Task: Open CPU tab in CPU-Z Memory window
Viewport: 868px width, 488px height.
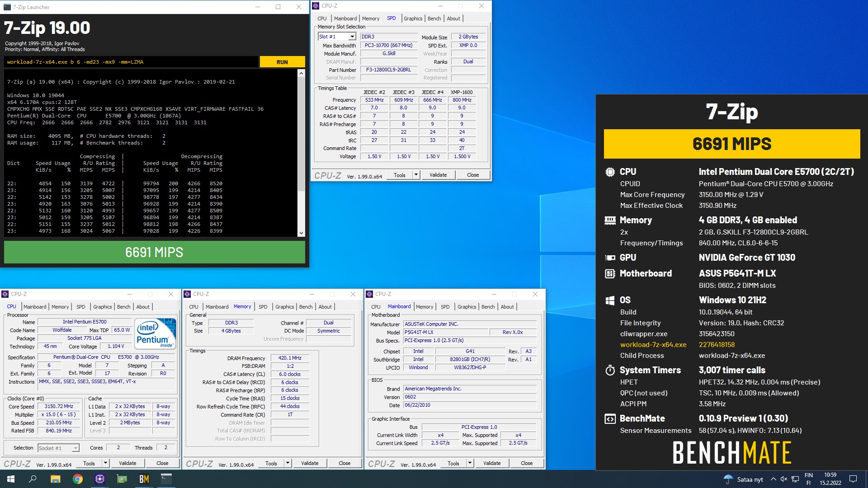Action: click(x=193, y=307)
